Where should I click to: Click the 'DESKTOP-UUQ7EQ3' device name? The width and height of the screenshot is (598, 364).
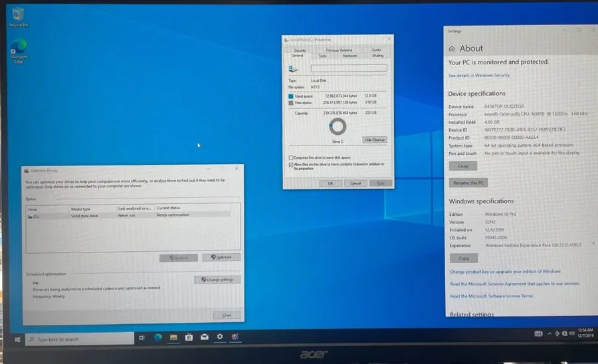[x=504, y=106]
